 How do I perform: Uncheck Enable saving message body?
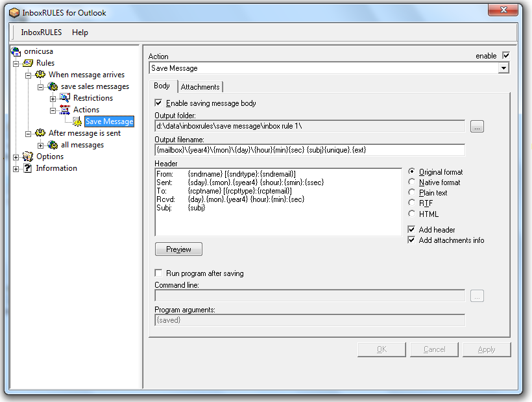point(158,103)
